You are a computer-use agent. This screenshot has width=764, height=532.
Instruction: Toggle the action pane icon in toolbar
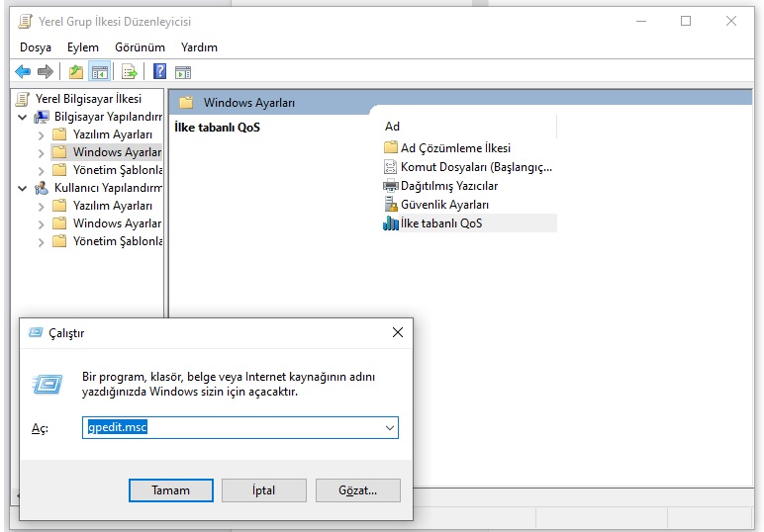(183, 72)
